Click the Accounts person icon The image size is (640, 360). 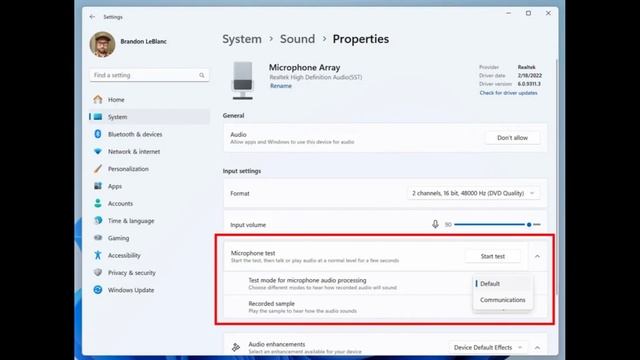(98, 203)
